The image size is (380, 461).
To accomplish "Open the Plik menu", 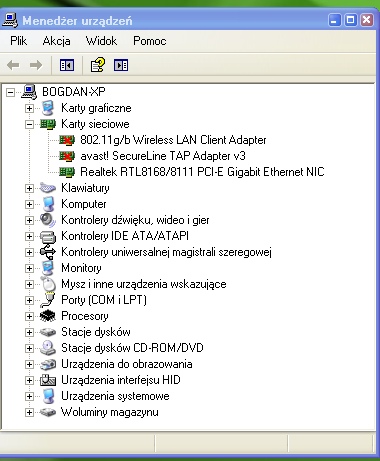I will [x=19, y=41].
